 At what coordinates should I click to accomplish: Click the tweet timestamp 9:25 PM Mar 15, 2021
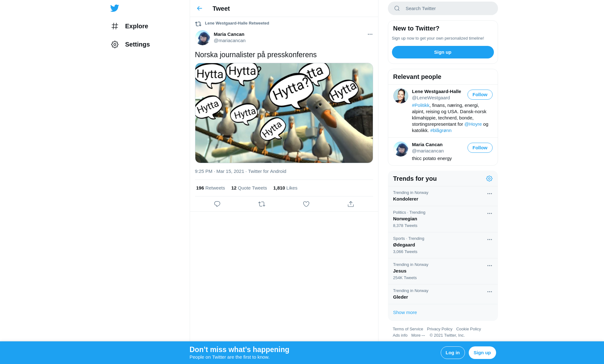[x=219, y=171]
